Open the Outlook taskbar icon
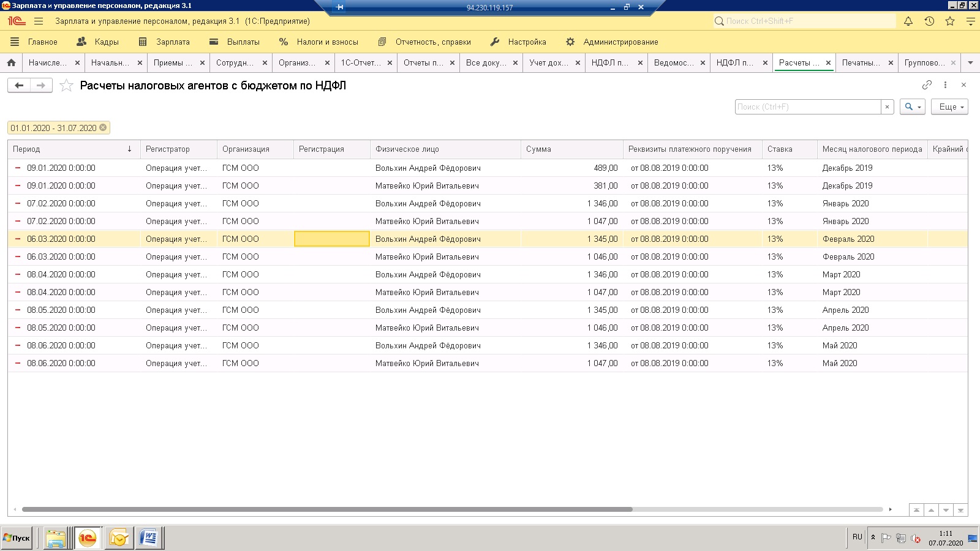The width and height of the screenshot is (980, 551). tap(118, 538)
